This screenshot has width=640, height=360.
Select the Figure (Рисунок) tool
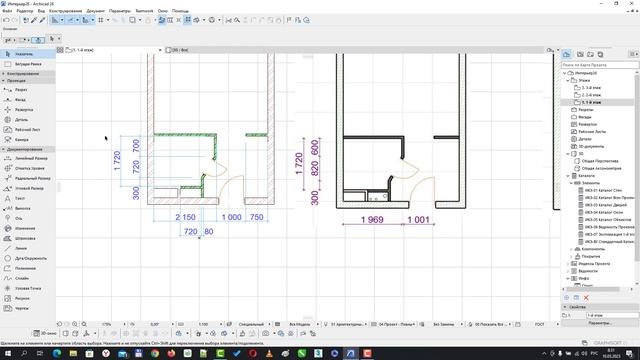tap(28, 298)
